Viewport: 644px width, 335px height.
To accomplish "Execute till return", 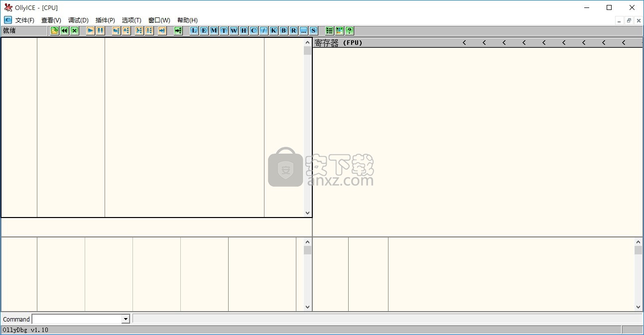I will [162, 31].
